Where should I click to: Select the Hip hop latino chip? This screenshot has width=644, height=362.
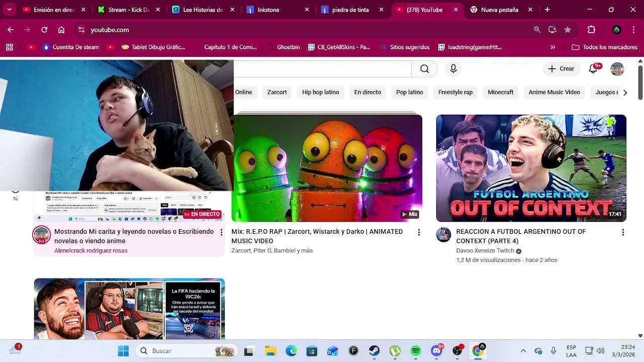(x=320, y=93)
